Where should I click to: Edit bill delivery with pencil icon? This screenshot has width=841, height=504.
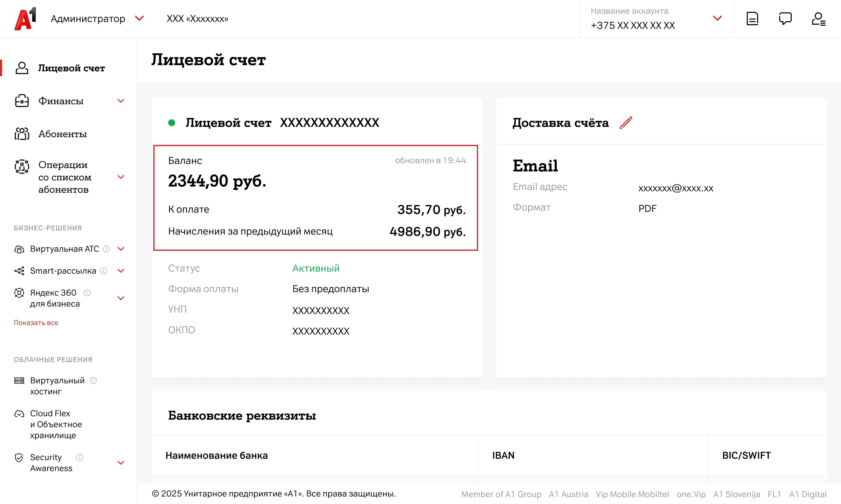tap(625, 123)
